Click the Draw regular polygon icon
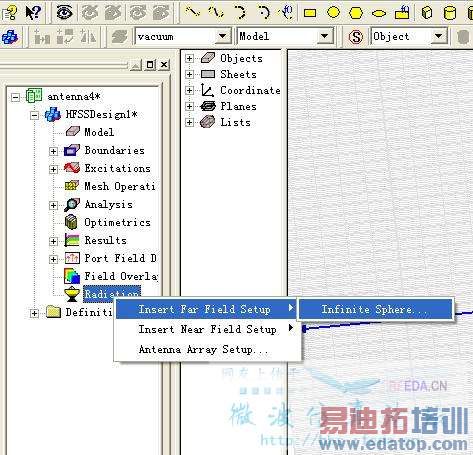The image size is (473, 455). click(356, 13)
